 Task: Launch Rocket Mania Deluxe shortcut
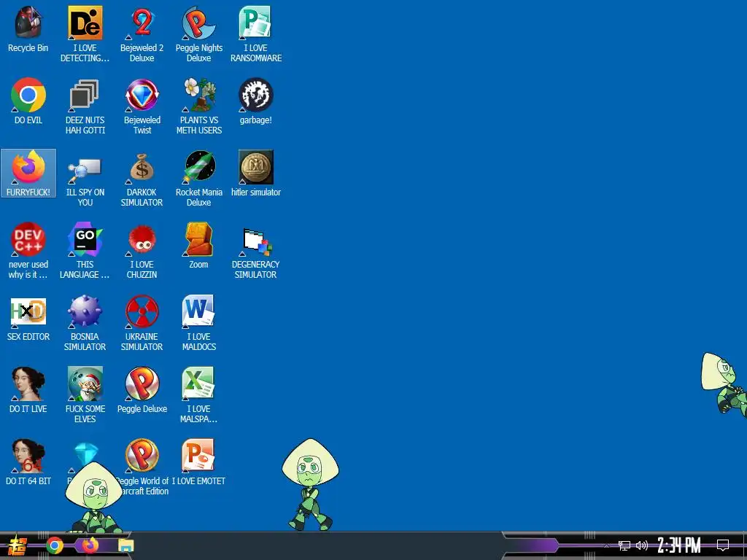point(198,179)
